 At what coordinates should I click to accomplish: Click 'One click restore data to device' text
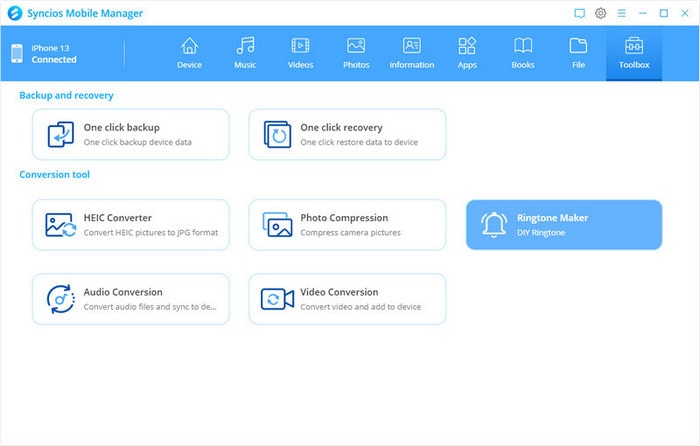point(359,142)
